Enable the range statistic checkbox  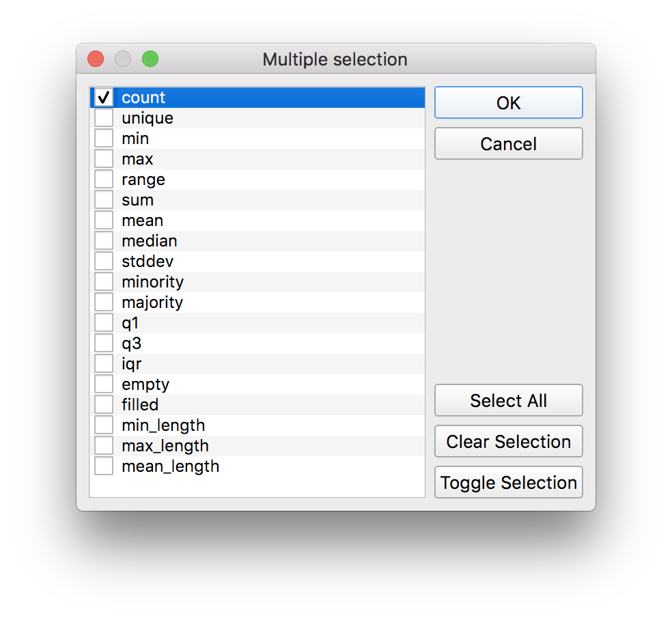(104, 180)
